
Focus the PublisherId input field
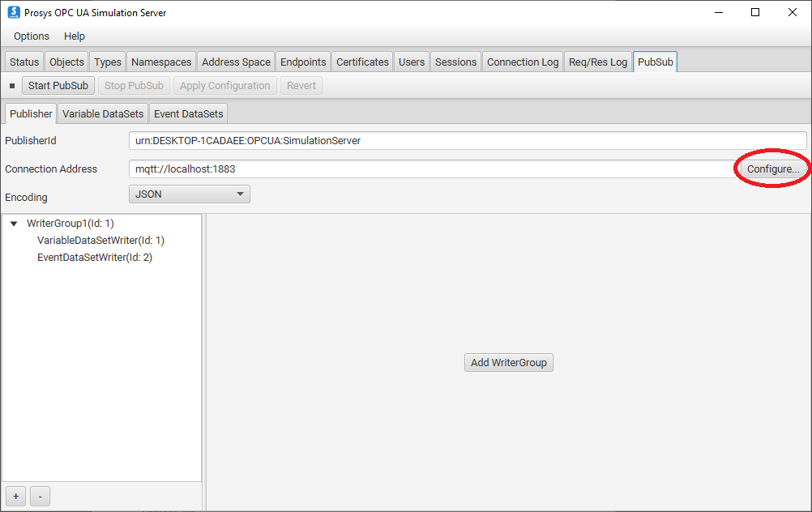point(468,141)
